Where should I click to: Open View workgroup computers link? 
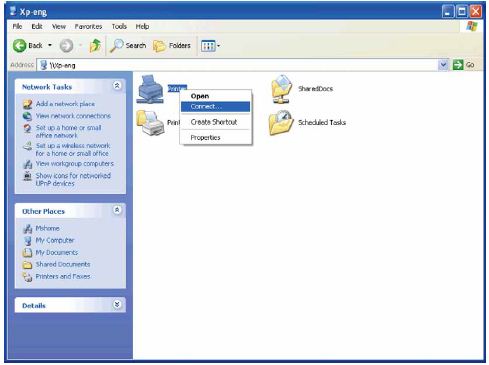(75, 164)
